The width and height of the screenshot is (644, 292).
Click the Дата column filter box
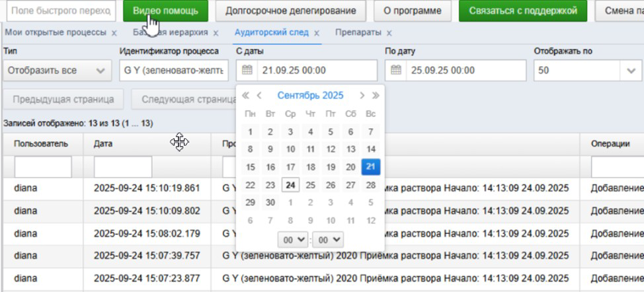[123, 167]
